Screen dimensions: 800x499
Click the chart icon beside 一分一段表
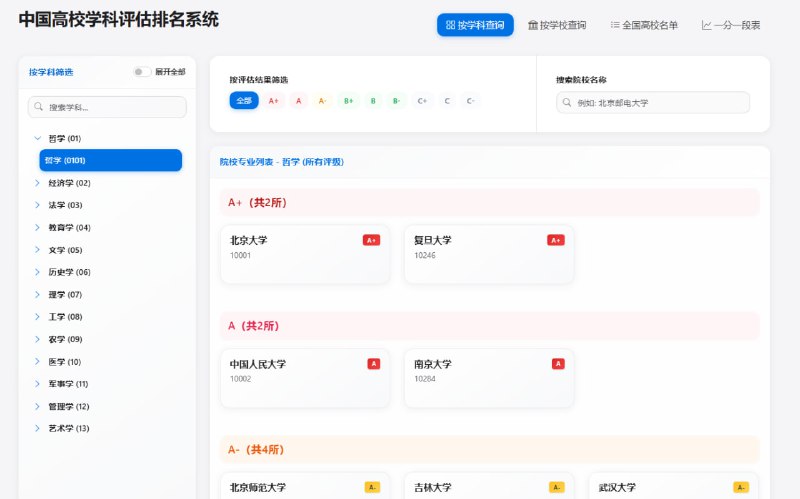click(706, 25)
